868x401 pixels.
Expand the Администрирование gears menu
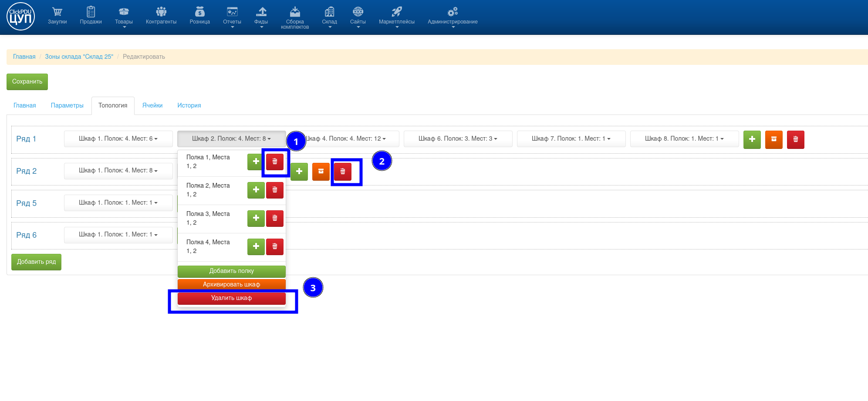tap(453, 17)
